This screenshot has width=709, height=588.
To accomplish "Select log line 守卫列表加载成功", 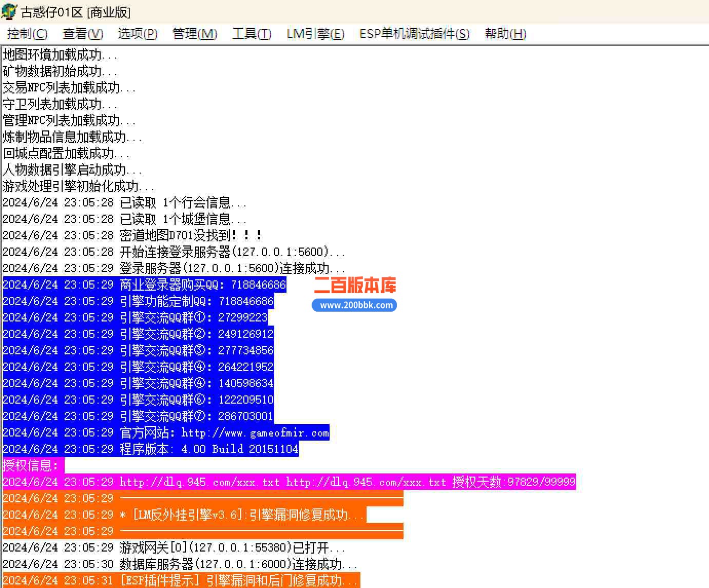I will click(x=60, y=104).
